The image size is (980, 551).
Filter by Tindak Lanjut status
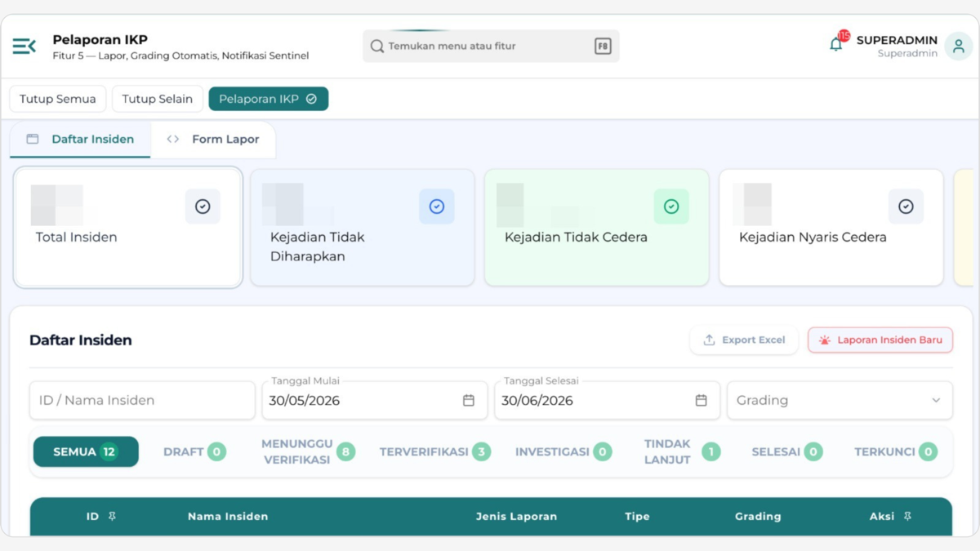click(x=681, y=452)
